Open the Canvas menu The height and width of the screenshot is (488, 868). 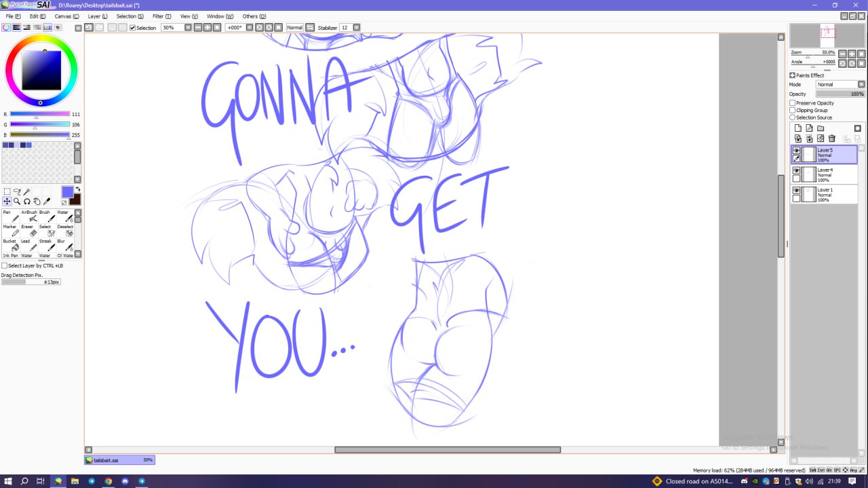point(66,16)
